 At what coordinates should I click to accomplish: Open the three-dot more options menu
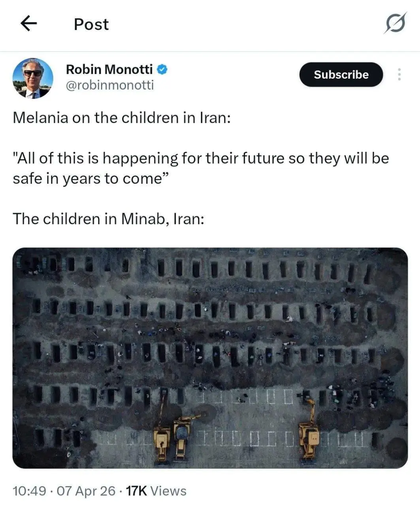tap(399, 74)
